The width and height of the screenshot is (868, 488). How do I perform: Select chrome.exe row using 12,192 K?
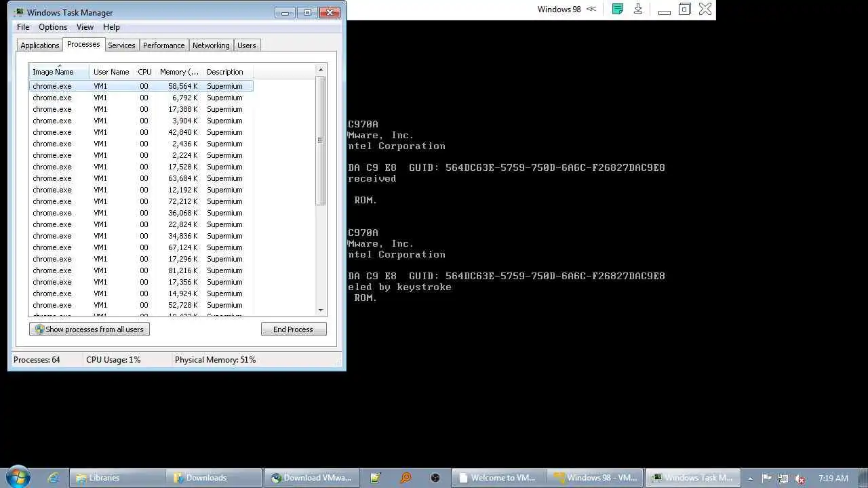[141, 190]
